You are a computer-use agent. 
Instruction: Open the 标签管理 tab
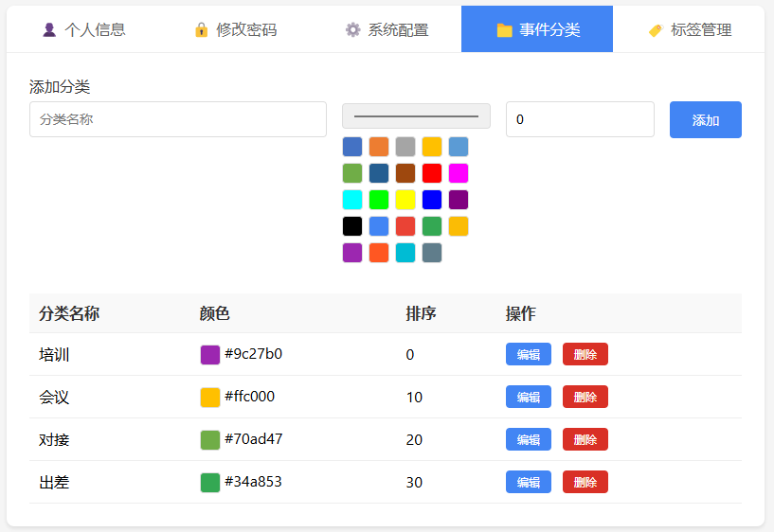pos(689,29)
